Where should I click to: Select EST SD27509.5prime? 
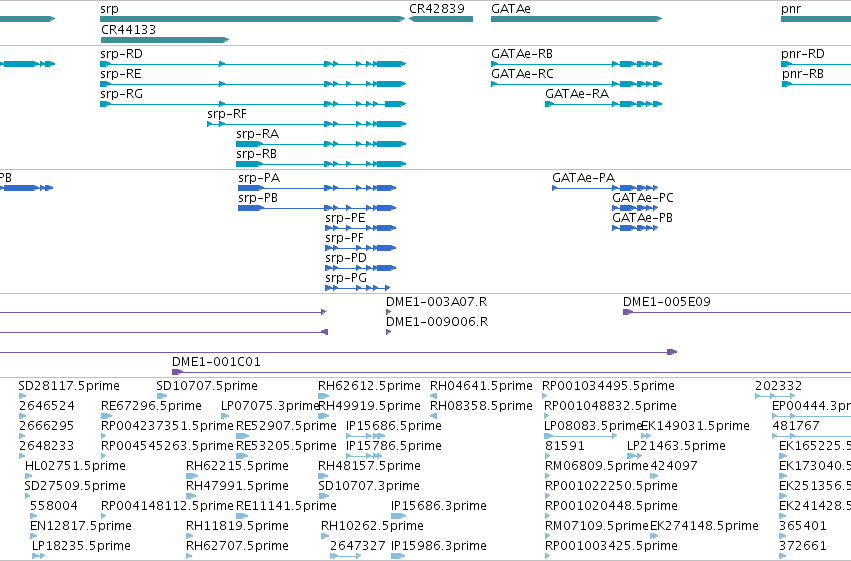[28, 496]
